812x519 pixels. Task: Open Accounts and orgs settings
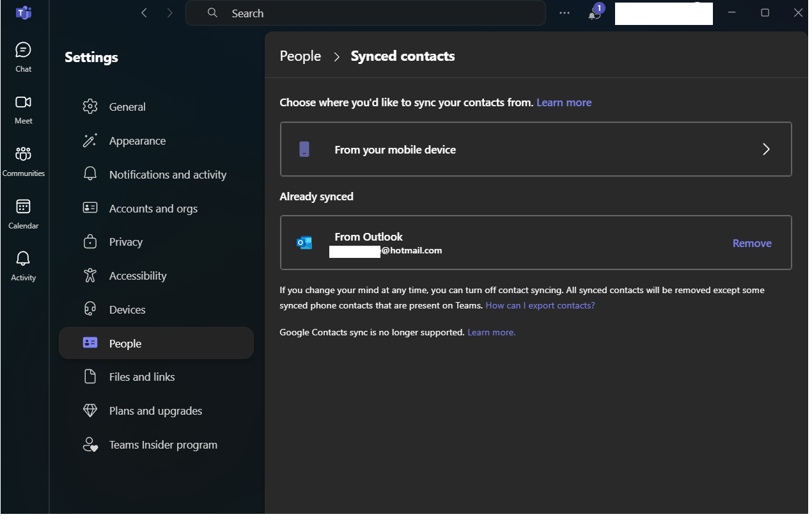(x=156, y=209)
